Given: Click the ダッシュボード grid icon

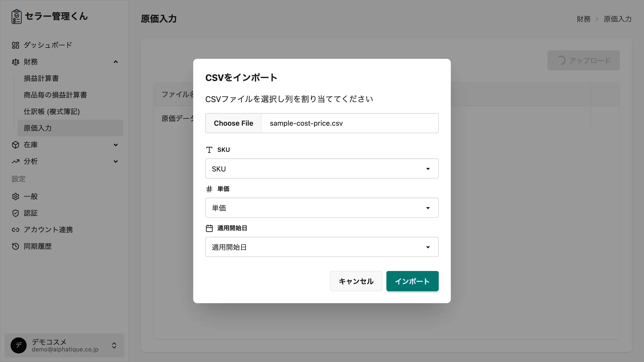Looking at the screenshot, I should pyautogui.click(x=16, y=45).
